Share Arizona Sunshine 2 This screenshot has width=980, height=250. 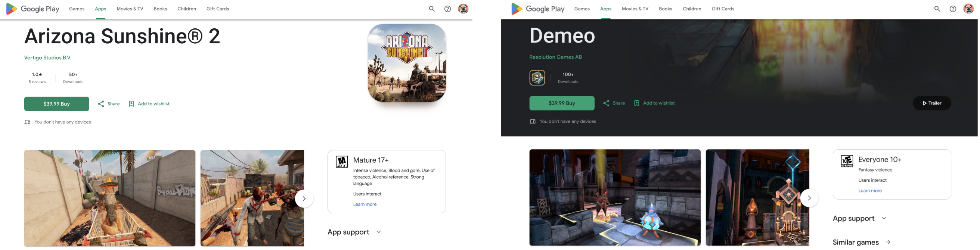tap(108, 104)
